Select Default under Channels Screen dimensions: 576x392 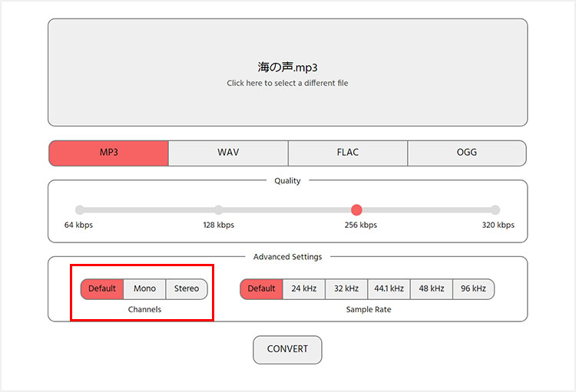pos(102,289)
